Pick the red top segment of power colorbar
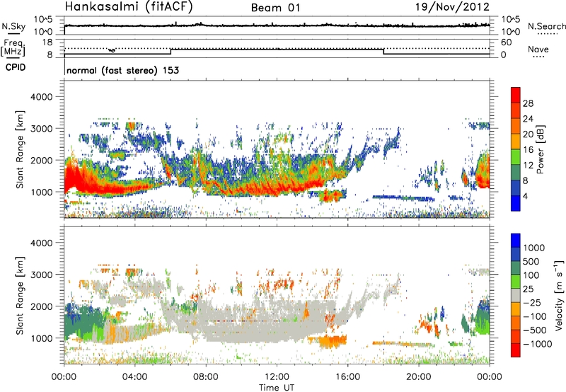This screenshot has height=392, width=566. (x=516, y=96)
